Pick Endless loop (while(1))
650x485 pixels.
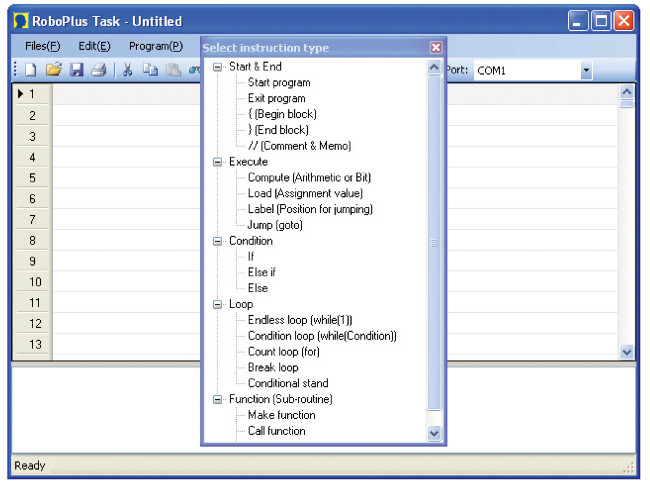pyautogui.click(x=300, y=320)
